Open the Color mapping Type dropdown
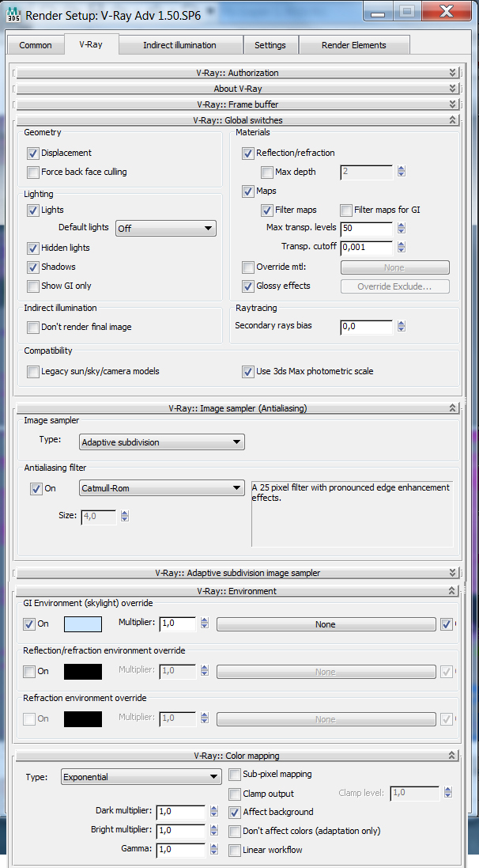479x868 pixels. (x=141, y=777)
